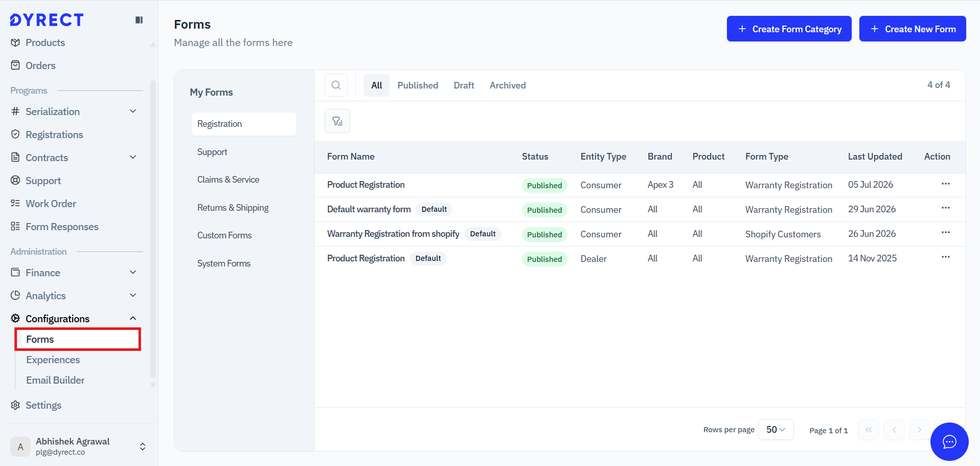Open the account switcher for Abhishek Agrawal
Screen dimensions: 980x466
click(x=143, y=447)
